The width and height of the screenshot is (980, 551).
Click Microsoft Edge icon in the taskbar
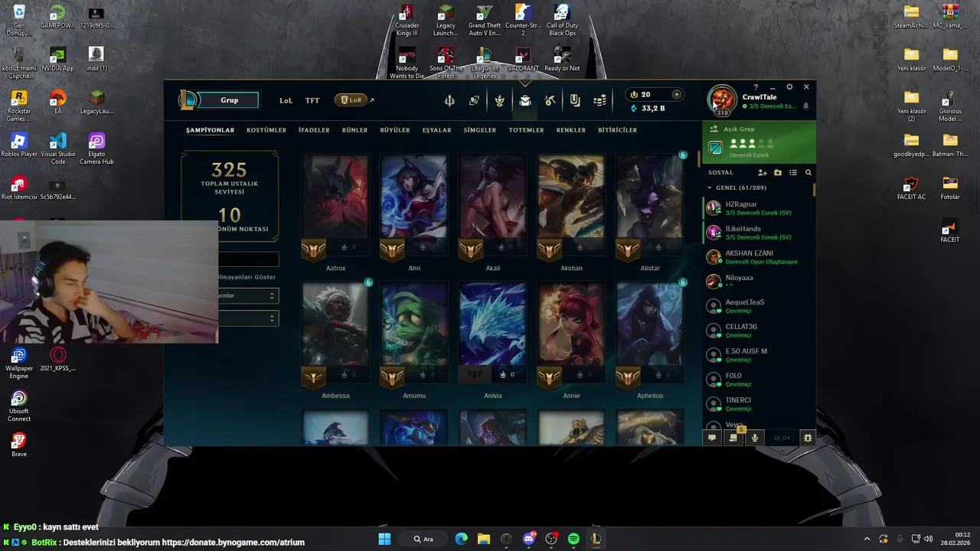tap(461, 539)
